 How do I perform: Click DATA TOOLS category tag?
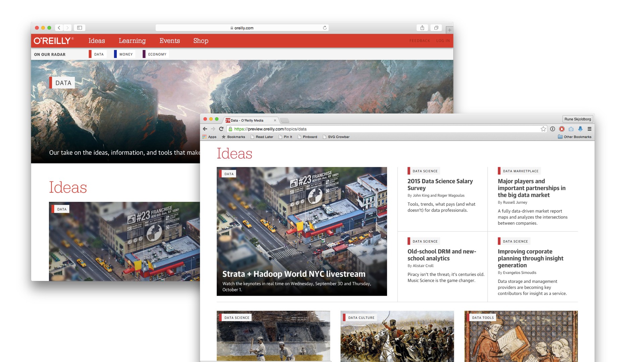click(481, 318)
